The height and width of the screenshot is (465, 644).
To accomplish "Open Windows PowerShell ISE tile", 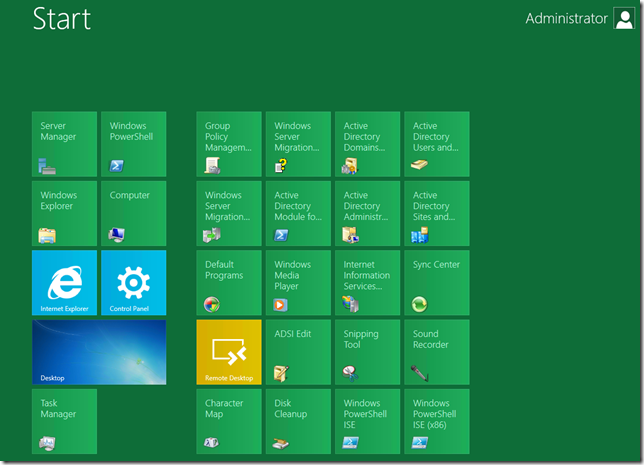I will [368, 421].
